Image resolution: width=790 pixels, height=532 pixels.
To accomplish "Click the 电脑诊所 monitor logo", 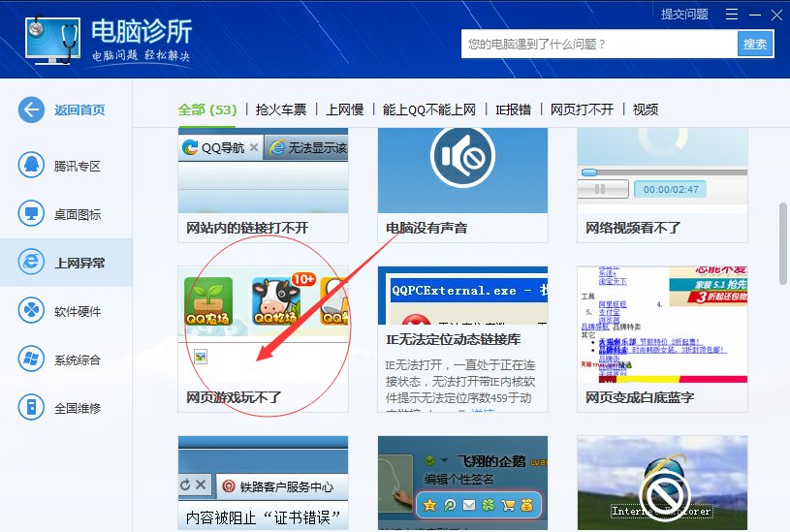I will tap(53, 40).
